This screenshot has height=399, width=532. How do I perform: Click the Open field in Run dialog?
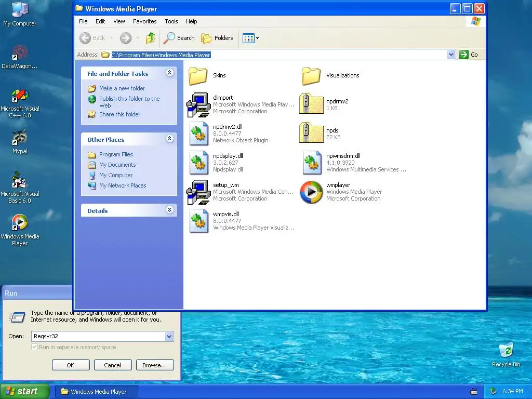[x=98, y=336]
